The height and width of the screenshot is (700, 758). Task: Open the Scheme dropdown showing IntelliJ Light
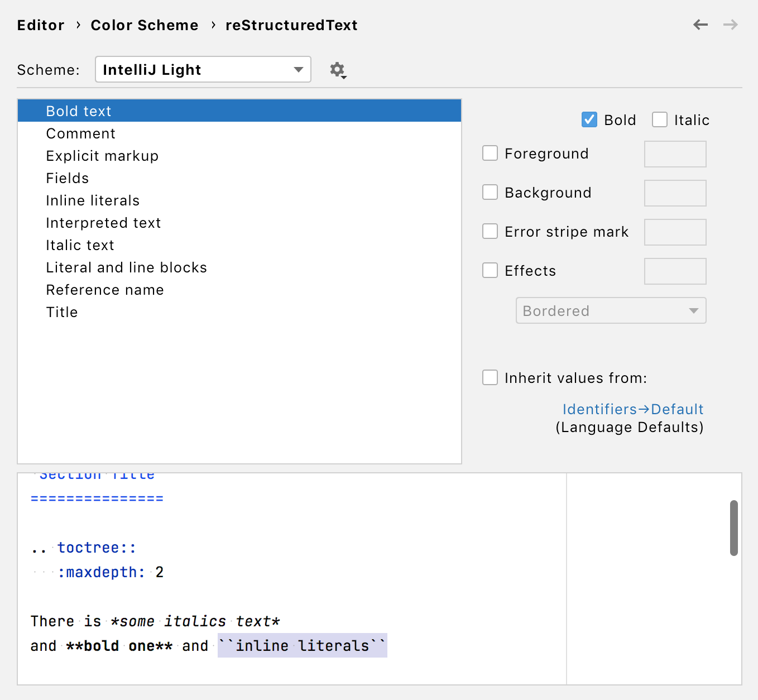pyautogui.click(x=203, y=69)
